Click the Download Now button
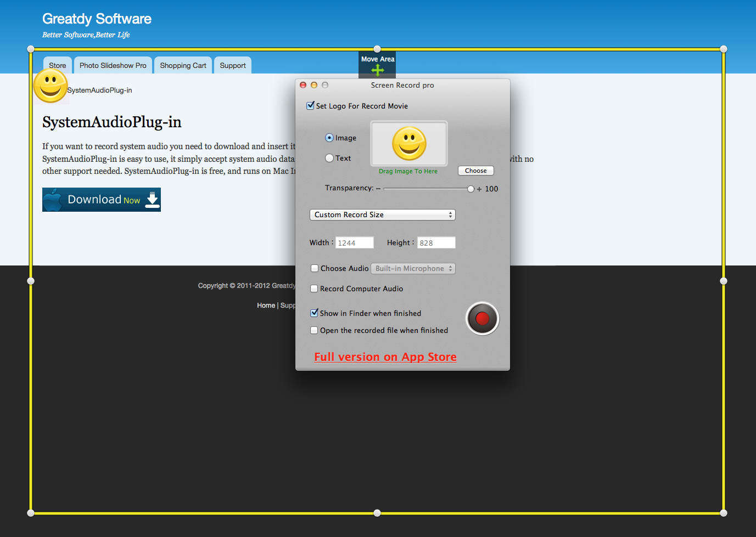The height and width of the screenshot is (537, 756). click(102, 200)
